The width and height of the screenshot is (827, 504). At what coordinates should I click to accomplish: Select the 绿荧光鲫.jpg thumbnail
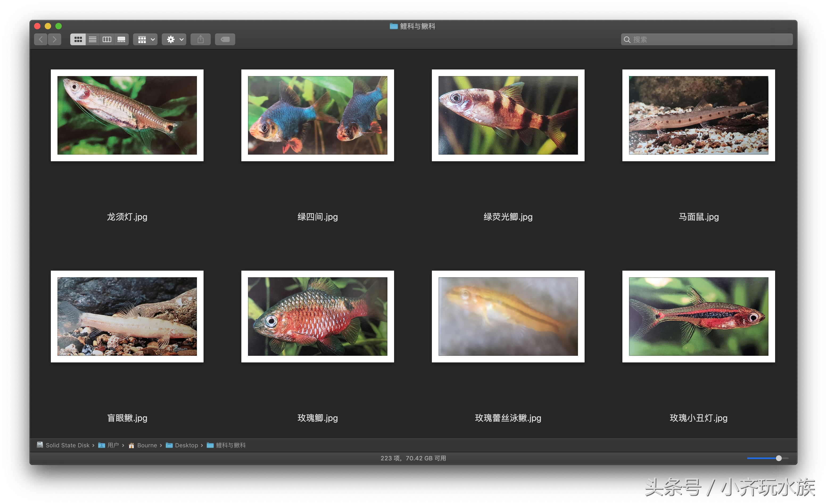(x=508, y=115)
